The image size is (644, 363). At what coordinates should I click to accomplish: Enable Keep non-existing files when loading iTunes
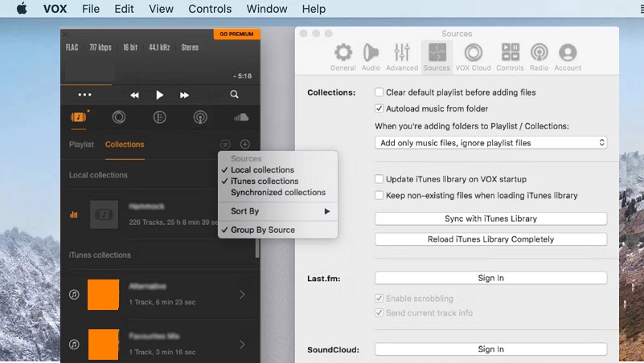(x=379, y=196)
